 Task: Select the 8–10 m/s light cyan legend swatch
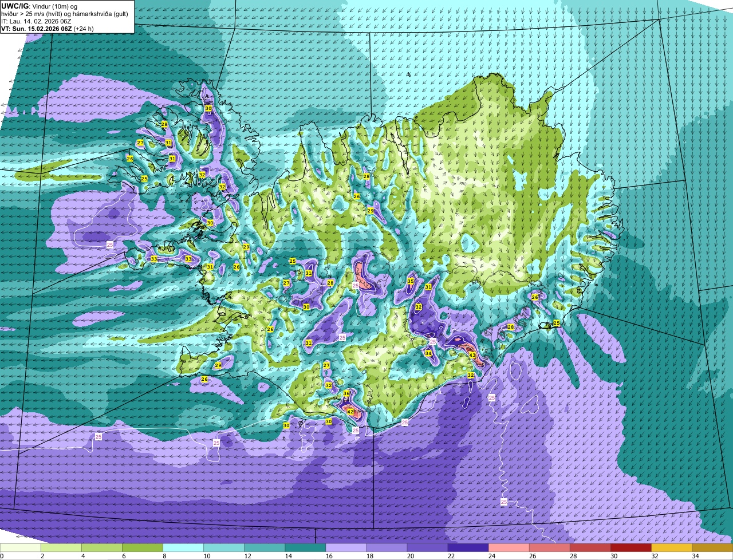(183, 548)
